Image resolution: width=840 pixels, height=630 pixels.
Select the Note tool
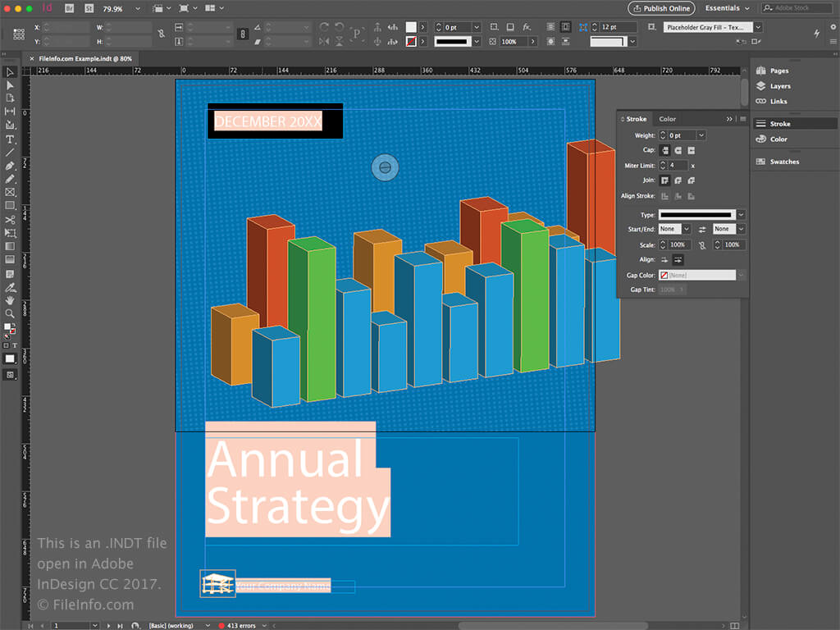[x=10, y=274]
